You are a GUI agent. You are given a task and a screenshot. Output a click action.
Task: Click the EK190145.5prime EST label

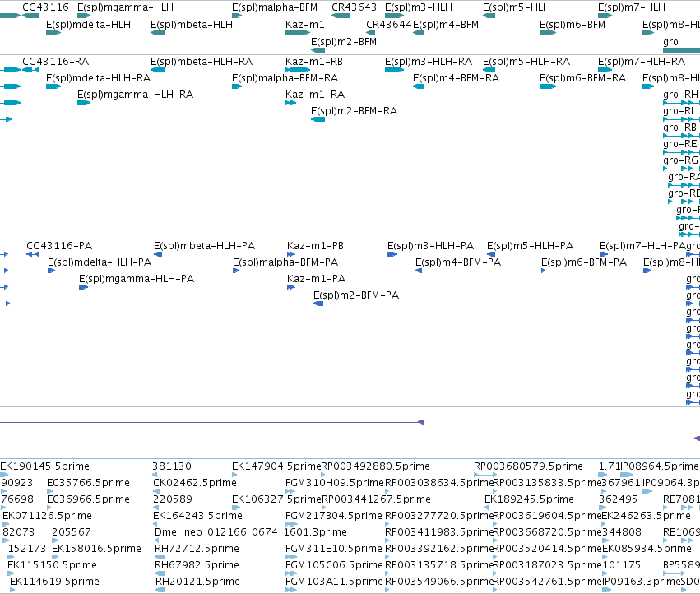44,466
